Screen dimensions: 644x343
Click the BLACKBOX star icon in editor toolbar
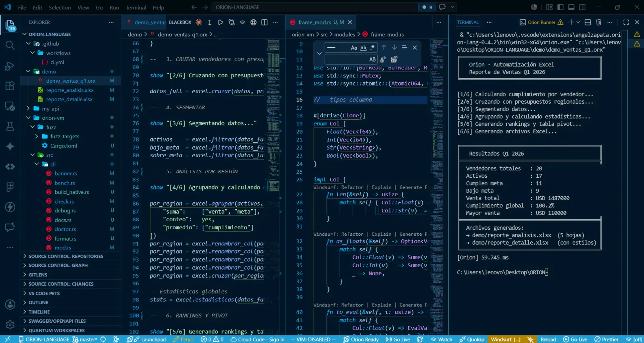click(199, 22)
